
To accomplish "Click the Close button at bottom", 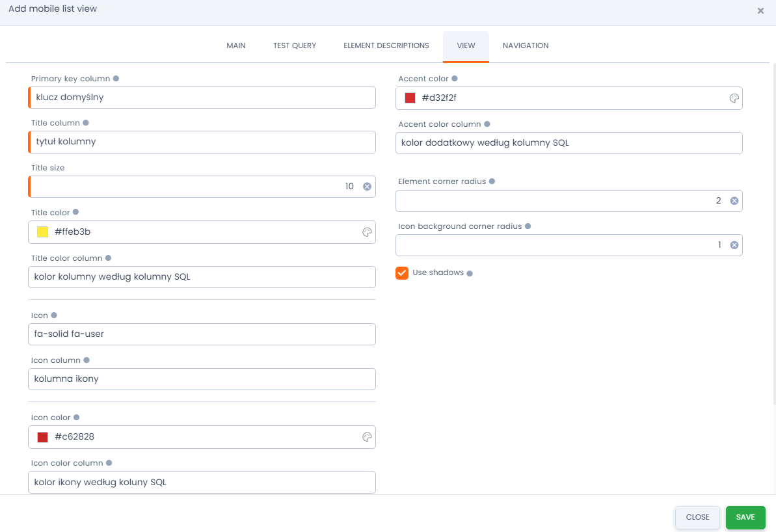I will pyautogui.click(x=697, y=517).
